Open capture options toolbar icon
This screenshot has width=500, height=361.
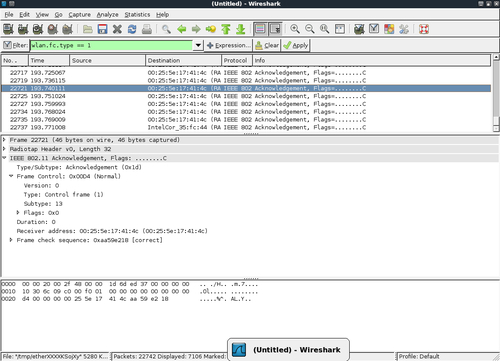tap(23, 29)
